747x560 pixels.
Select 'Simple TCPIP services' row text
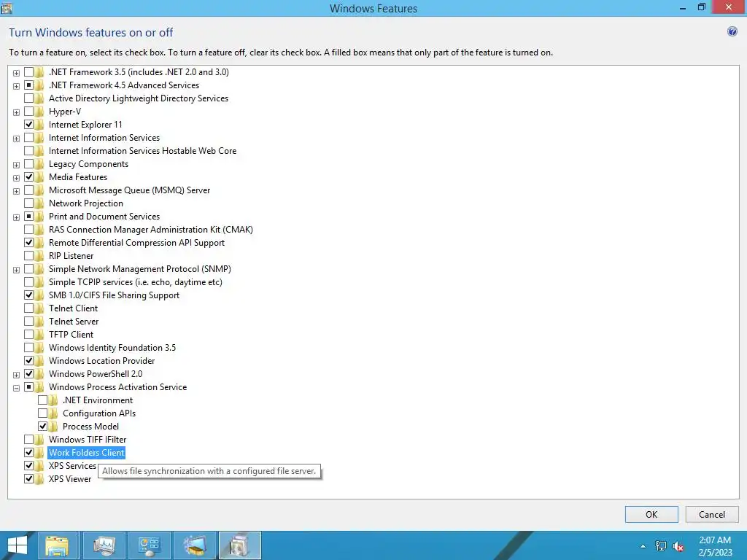pyautogui.click(x=135, y=282)
